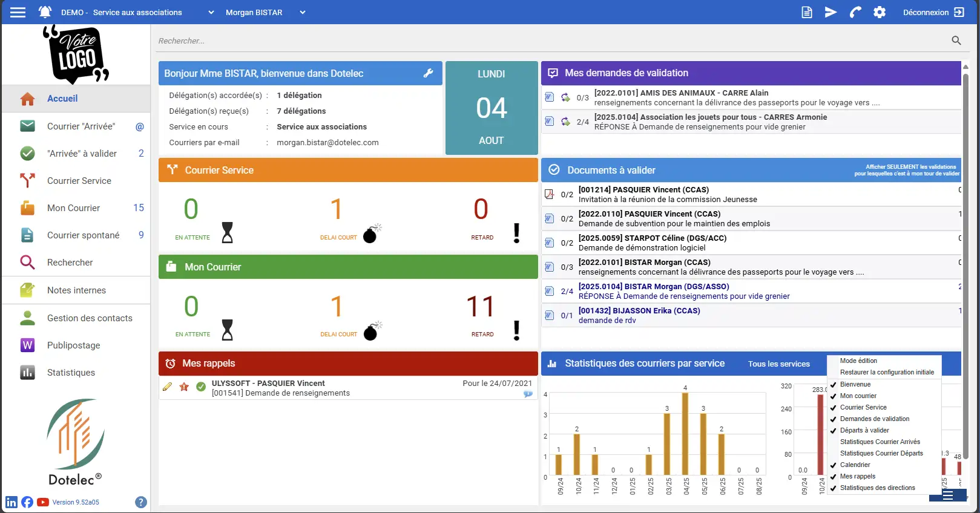The width and height of the screenshot is (980, 513).
Task: Open Mon Courrier in the sidebar
Action: [73, 208]
